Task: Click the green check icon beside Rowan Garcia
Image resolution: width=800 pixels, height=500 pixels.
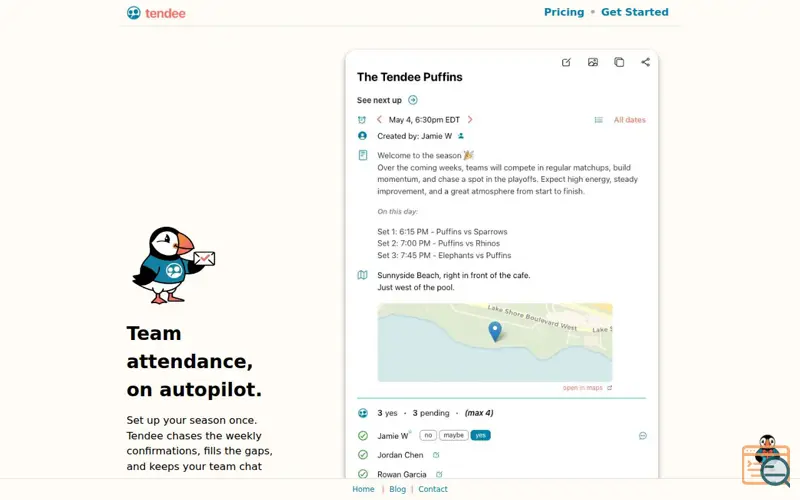Action: [363, 474]
